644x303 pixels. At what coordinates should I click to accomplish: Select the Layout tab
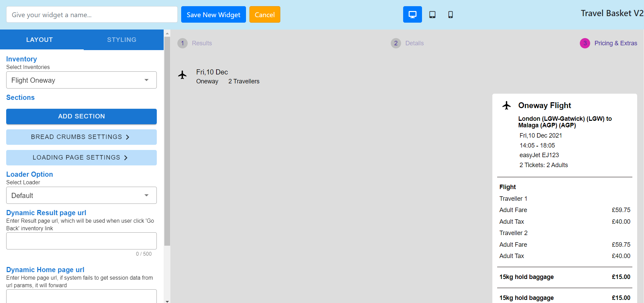40,40
